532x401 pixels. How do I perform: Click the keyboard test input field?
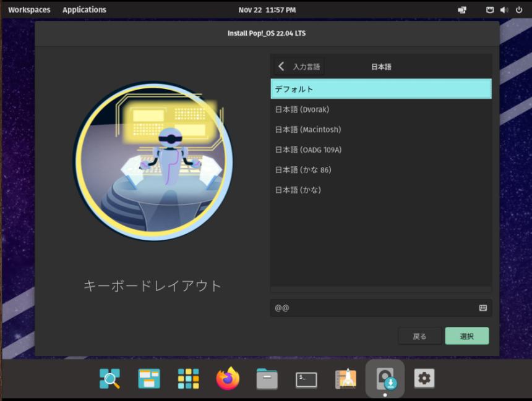380,308
